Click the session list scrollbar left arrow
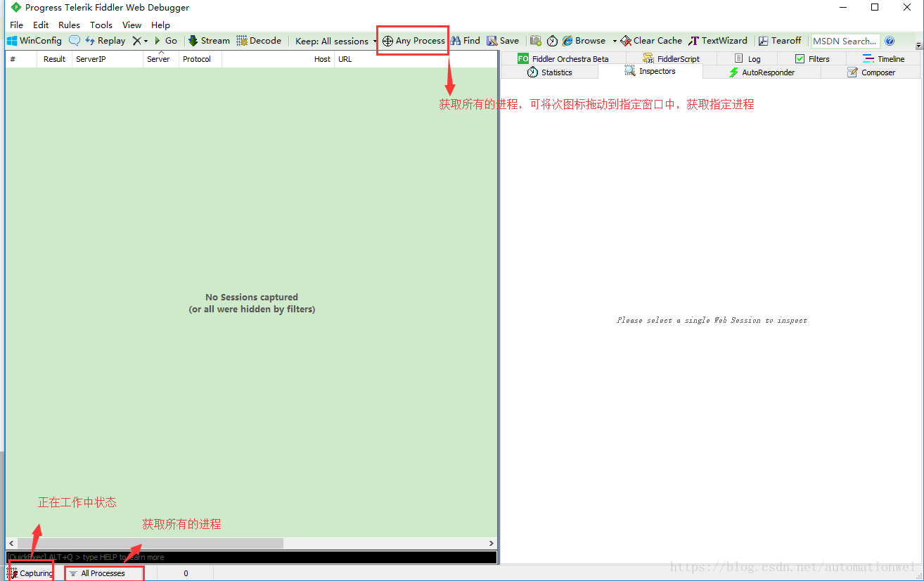The width and height of the screenshot is (924, 581). [x=11, y=544]
